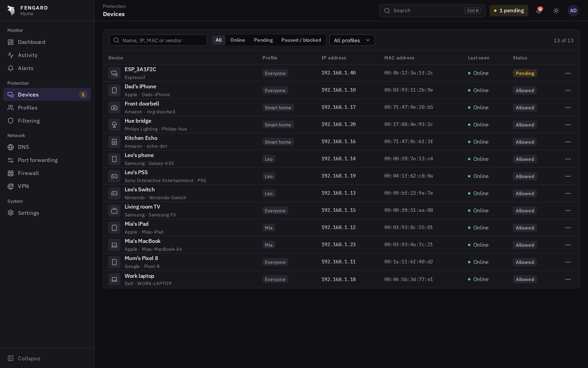Open the Devices sidebar item
The width and height of the screenshot is (588, 368).
[x=47, y=95]
